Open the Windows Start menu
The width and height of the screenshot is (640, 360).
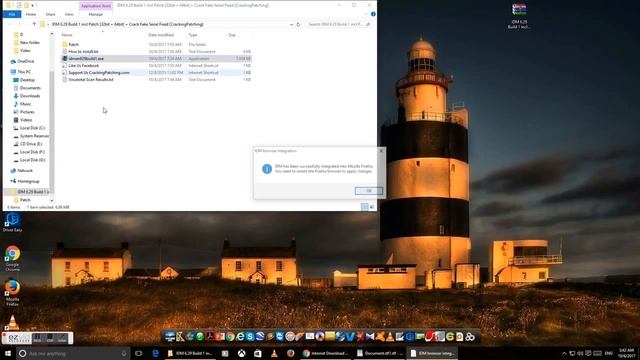click(x=8, y=353)
